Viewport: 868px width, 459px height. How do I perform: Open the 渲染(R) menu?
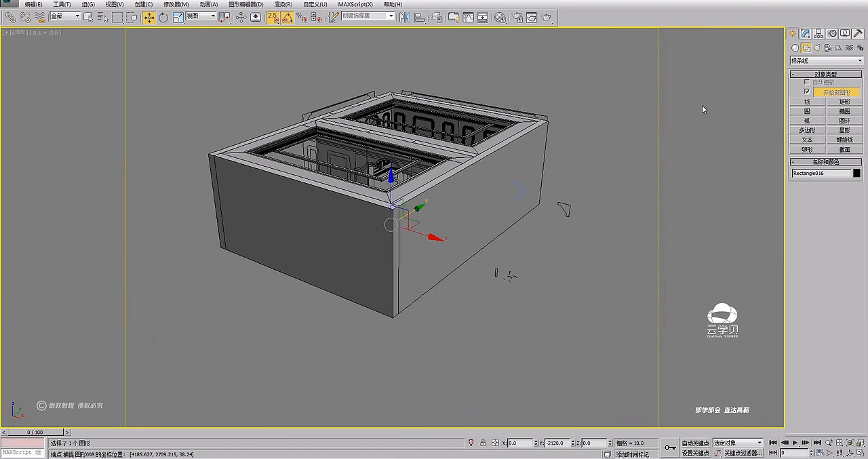point(282,4)
